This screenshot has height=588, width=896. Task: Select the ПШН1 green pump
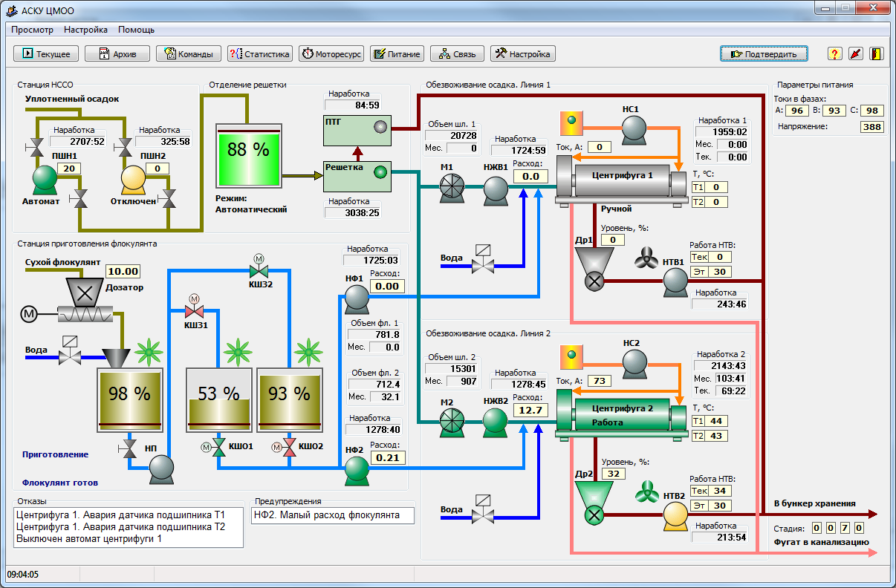click(x=45, y=179)
